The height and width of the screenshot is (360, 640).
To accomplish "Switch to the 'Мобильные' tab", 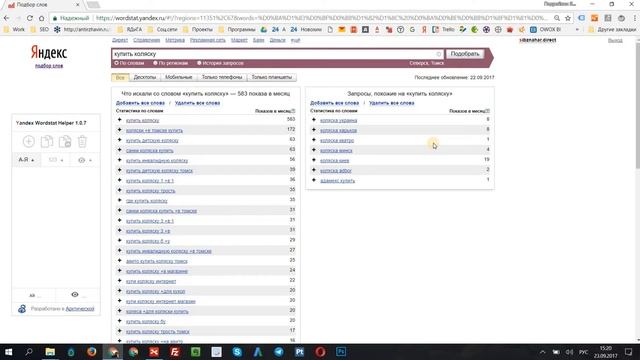I will tap(179, 77).
